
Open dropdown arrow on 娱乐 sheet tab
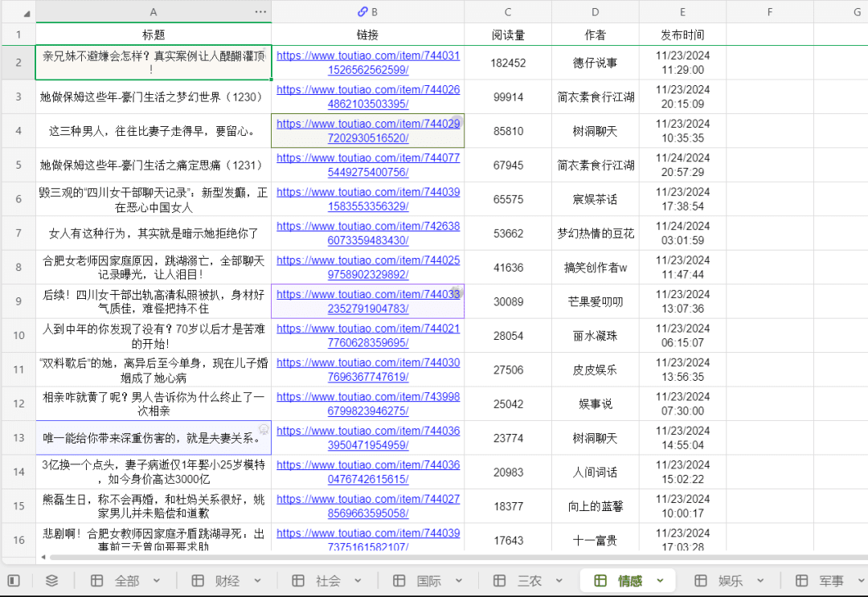[x=760, y=580]
